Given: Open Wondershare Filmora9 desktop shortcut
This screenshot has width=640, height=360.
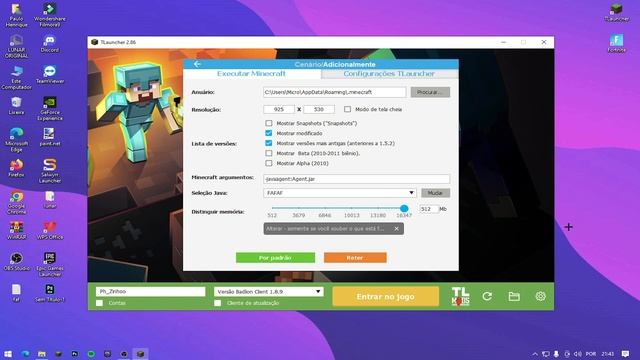Looking at the screenshot, I should pos(50,15).
